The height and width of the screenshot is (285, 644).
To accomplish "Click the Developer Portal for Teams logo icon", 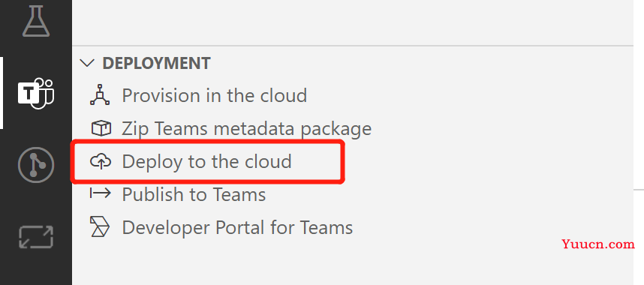I will tap(100, 227).
